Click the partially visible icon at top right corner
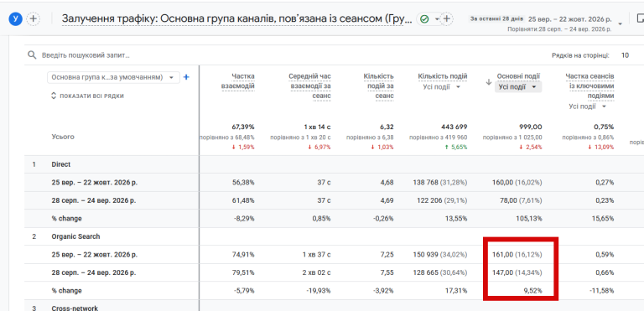644x311 pixels. point(640,18)
